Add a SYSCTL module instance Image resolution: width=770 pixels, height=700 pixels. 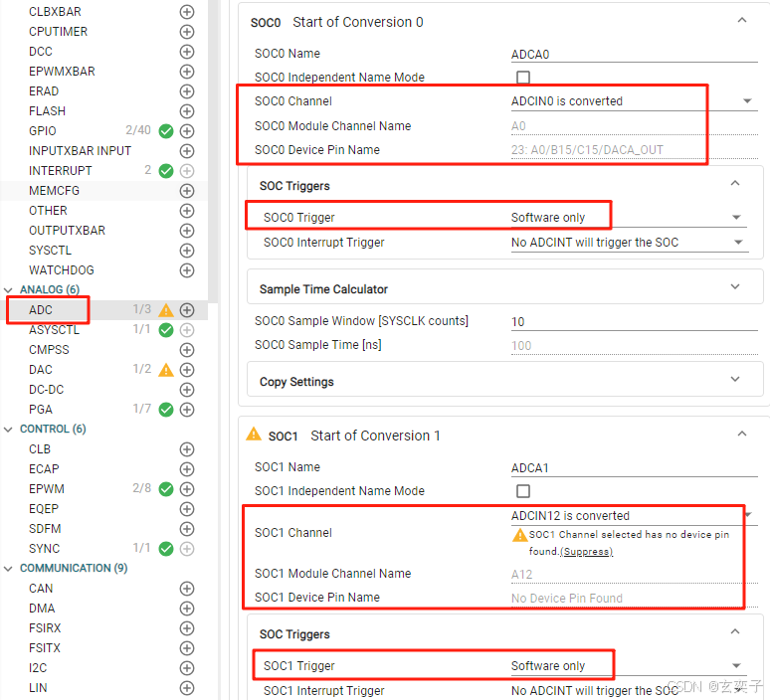[187, 251]
